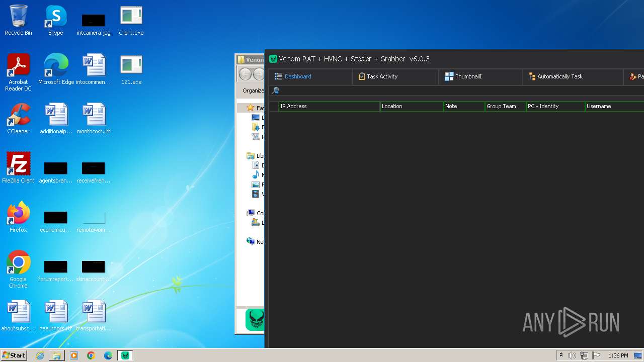Select Libraries in Explorer navigation pane

[255, 156]
